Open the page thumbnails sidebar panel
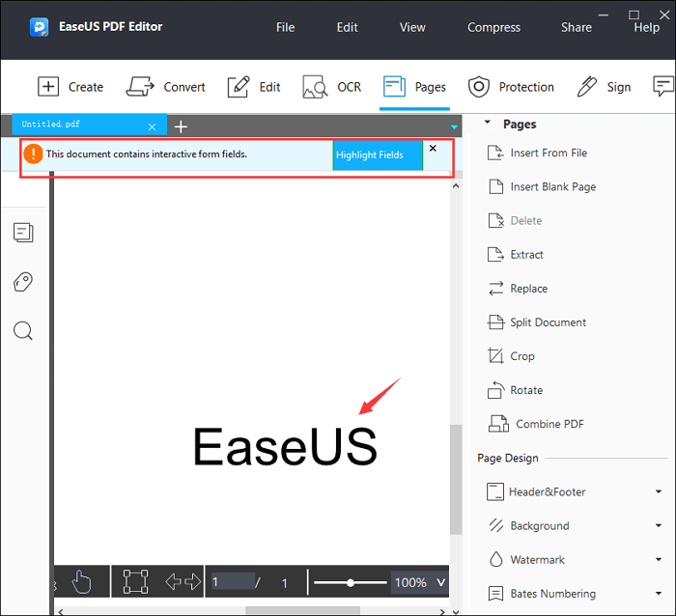The image size is (676, 616). click(23, 233)
